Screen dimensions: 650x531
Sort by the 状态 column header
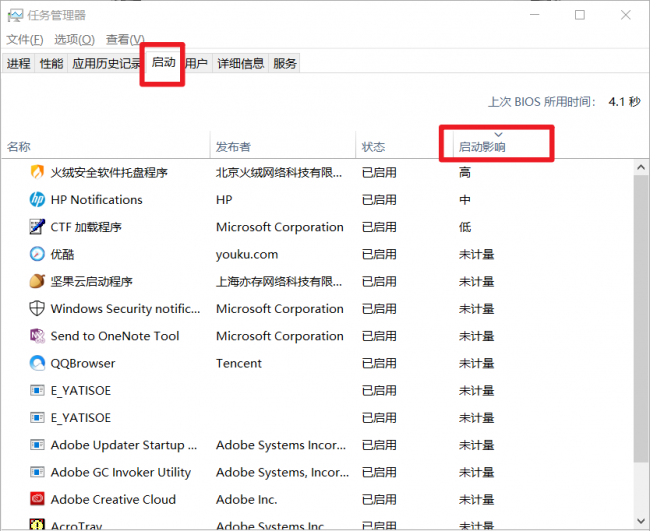point(404,145)
